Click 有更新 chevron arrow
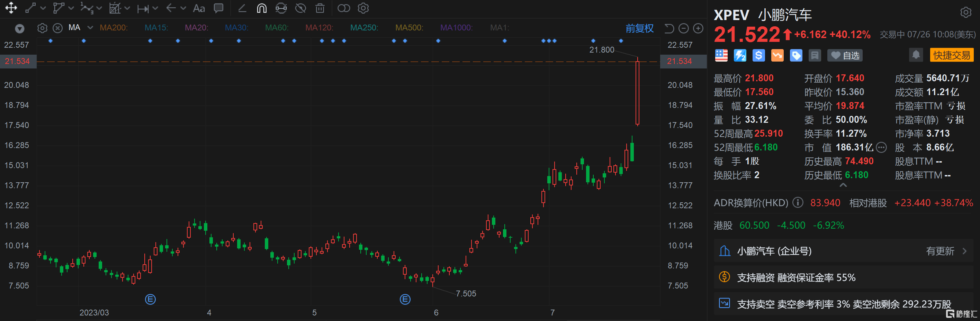The image size is (980, 321). (x=964, y=251)
